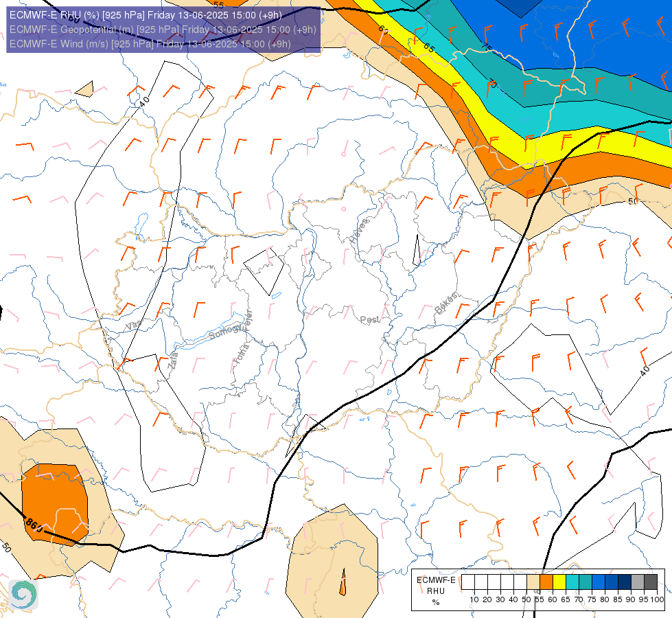The height and width of the screenshot is (618, 672).
Task: Click the legend scale value '95'
Action: coord(644,599)
